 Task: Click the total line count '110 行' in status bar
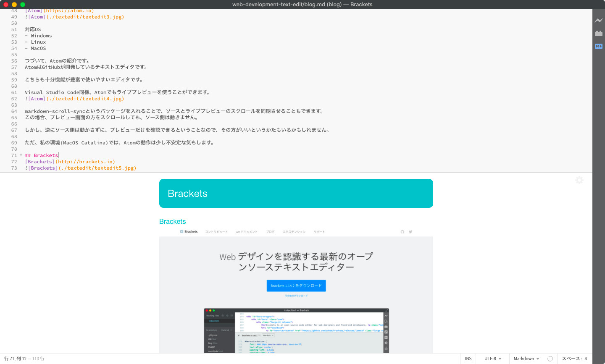click(38, 359)
